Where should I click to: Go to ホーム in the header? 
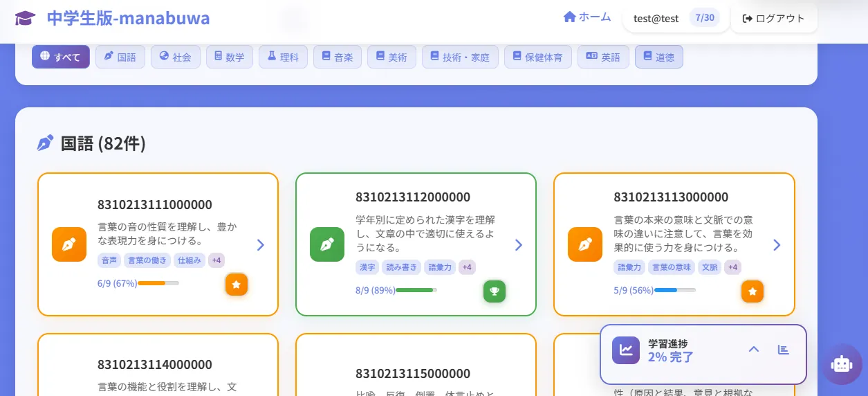pyautogui.click(x=587, y=17)
